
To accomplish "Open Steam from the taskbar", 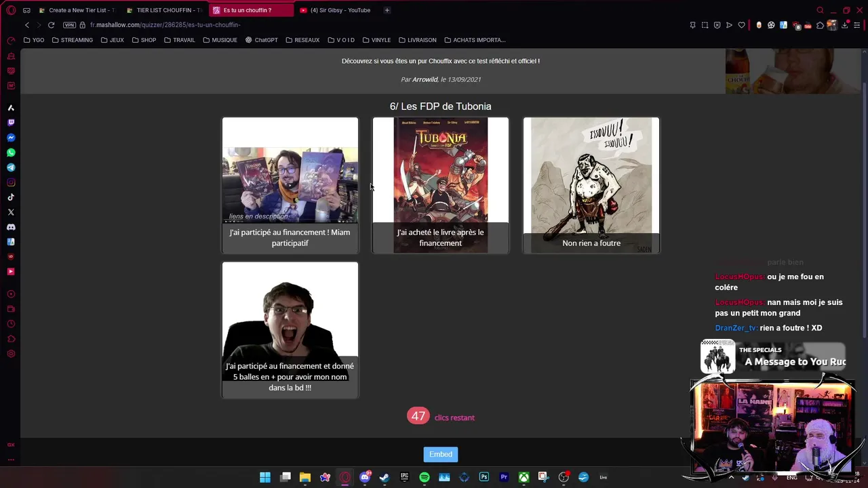I will [x=384, y=477].
